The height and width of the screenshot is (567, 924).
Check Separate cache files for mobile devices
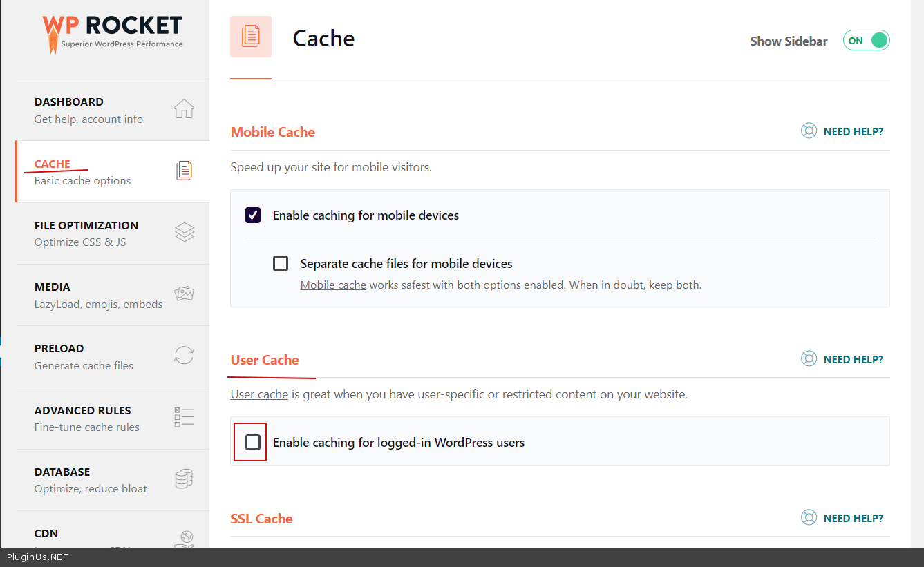coord(281,263)
